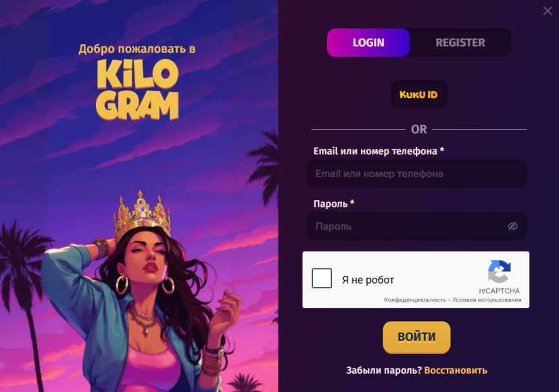This screenshot has height=392, width=559.
Task: Submit with the ВОЙТИ button
Action: (x=416, y=337)
